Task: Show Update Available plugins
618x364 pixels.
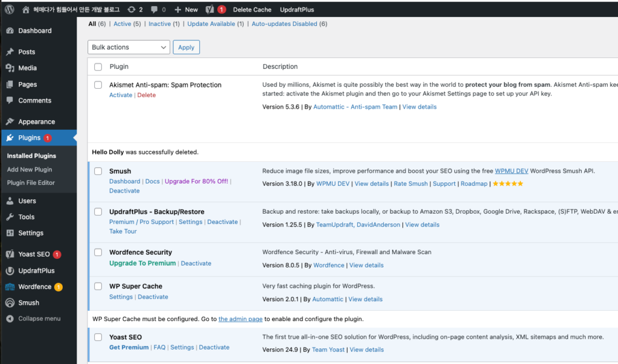Action: pyautogui.click(x=211, y=24)
